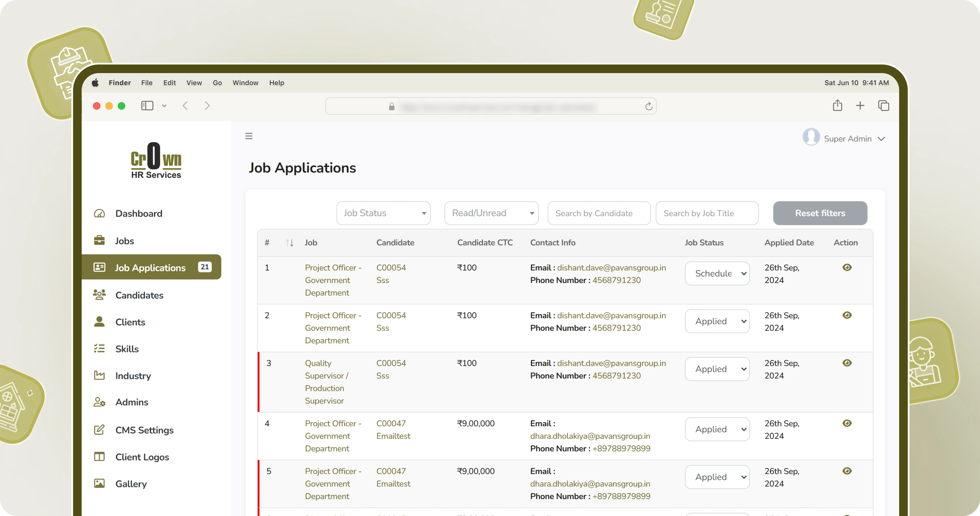Open the Read/Unread filter dropdown
This screenshot has width=980, height=516.
(x=491, y=213)
